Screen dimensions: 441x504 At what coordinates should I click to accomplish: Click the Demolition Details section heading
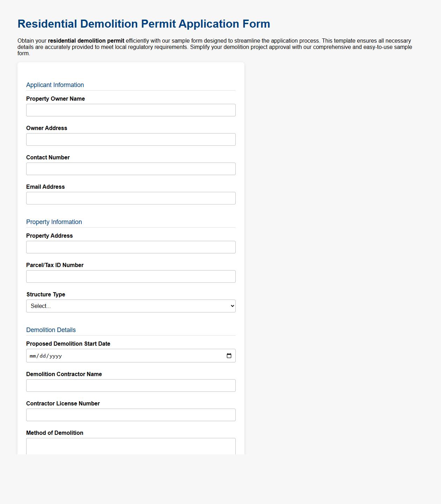tap(51, 330)
